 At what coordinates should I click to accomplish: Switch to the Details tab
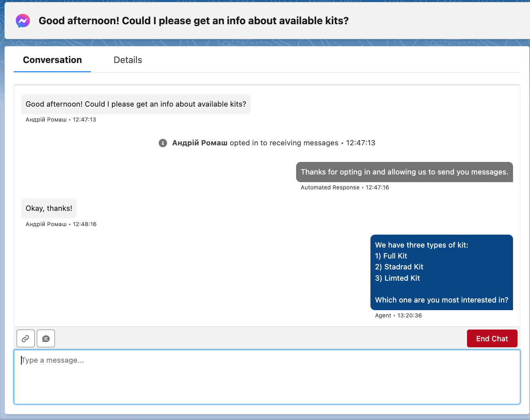[x=128, y=60]
